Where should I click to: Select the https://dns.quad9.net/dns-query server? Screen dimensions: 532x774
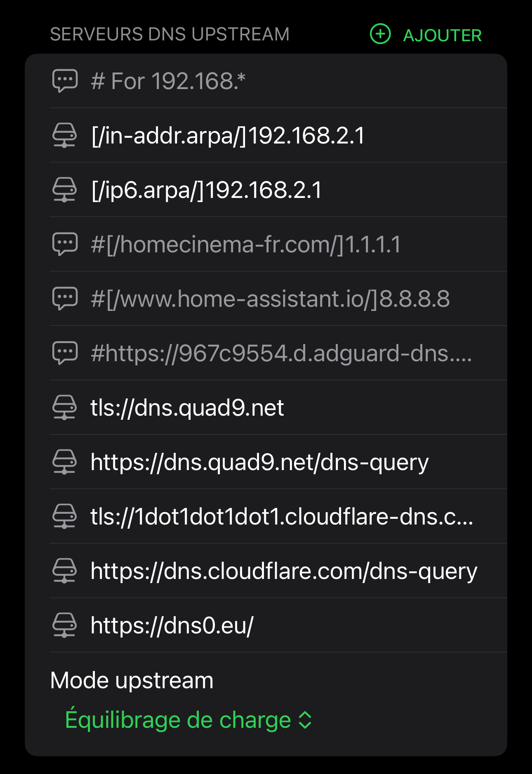(259, 462)
